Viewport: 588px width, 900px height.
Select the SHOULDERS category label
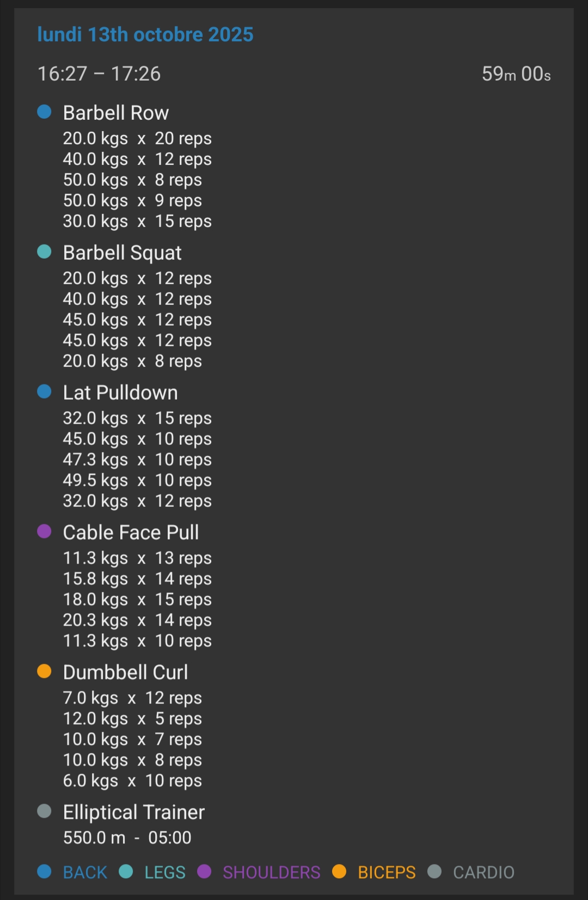tap(271, 872)
